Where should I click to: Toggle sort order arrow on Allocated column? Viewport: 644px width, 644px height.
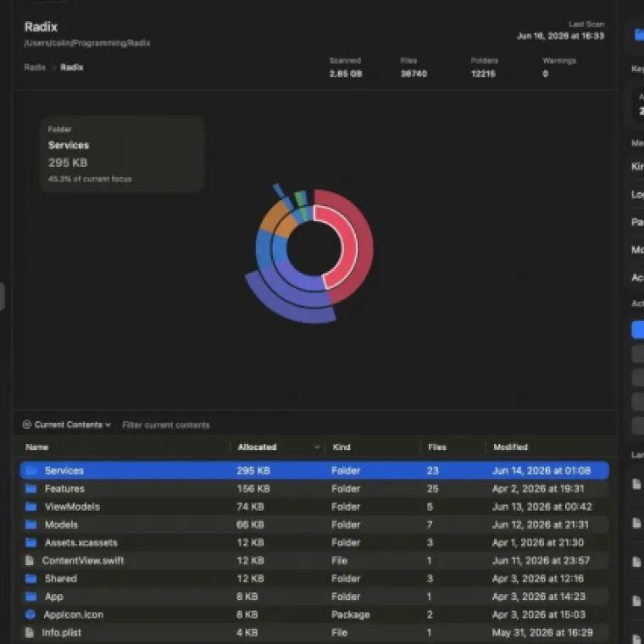point(317,447)
